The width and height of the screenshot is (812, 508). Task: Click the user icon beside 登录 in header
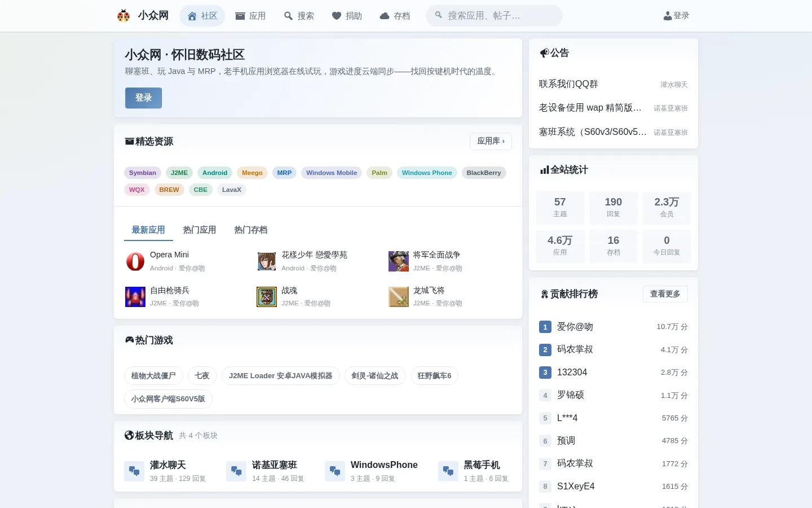(x=668, y=16)
